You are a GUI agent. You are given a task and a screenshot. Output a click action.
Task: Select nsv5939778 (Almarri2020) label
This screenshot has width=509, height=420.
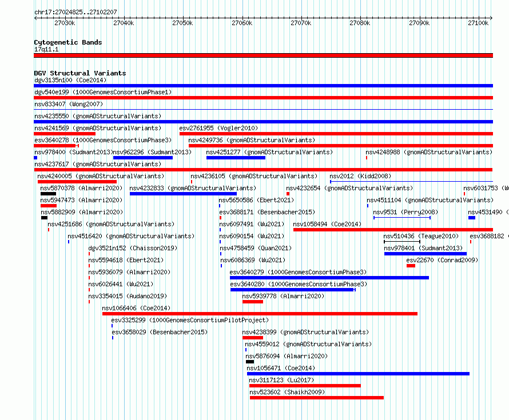point(283,296)
